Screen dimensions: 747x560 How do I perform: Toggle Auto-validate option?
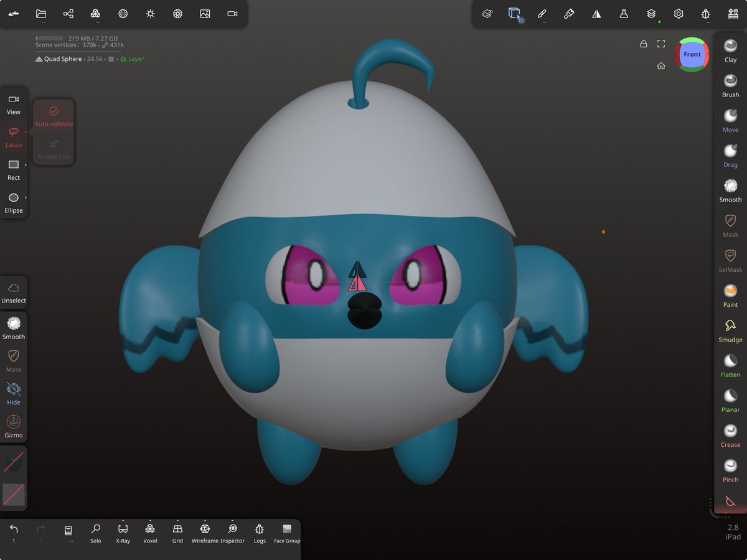tap(54, 116)
